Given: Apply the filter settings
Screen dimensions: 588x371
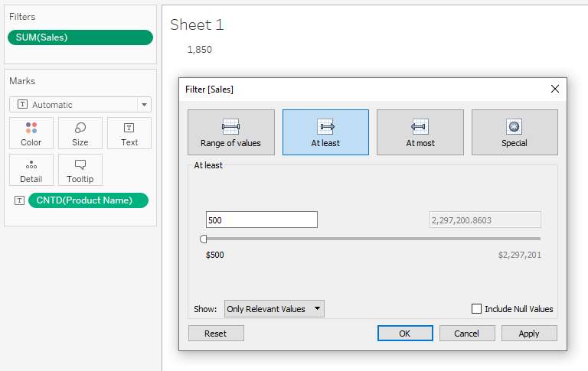Looking at the screenshot, I should pyautogui.click(x=529, y=334).
